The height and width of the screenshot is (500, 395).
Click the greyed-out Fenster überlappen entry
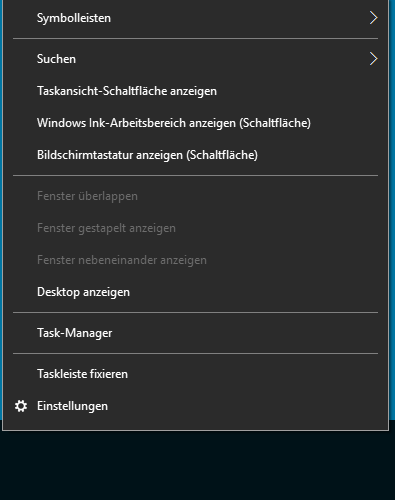tap(195, 196)
